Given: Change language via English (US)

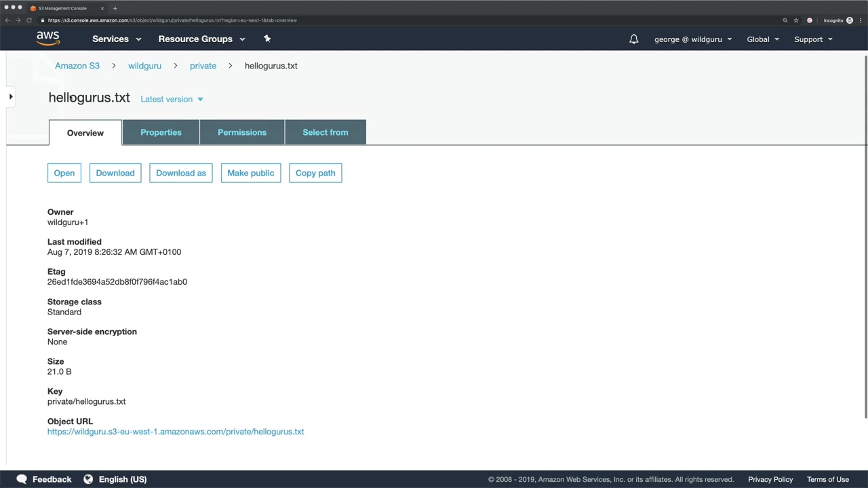Looking at the screenshot, I should 123,479.
